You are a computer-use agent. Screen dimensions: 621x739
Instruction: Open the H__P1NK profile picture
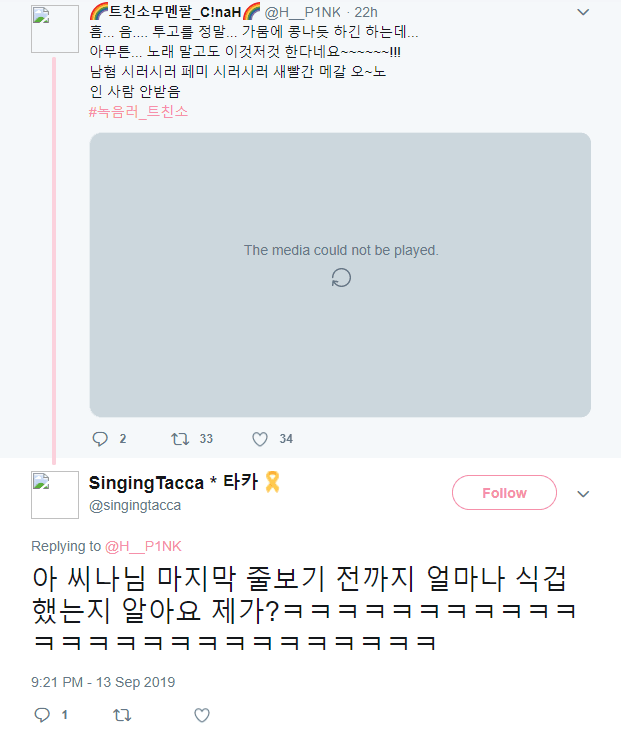pyautogui.click(x=55, y=29)
